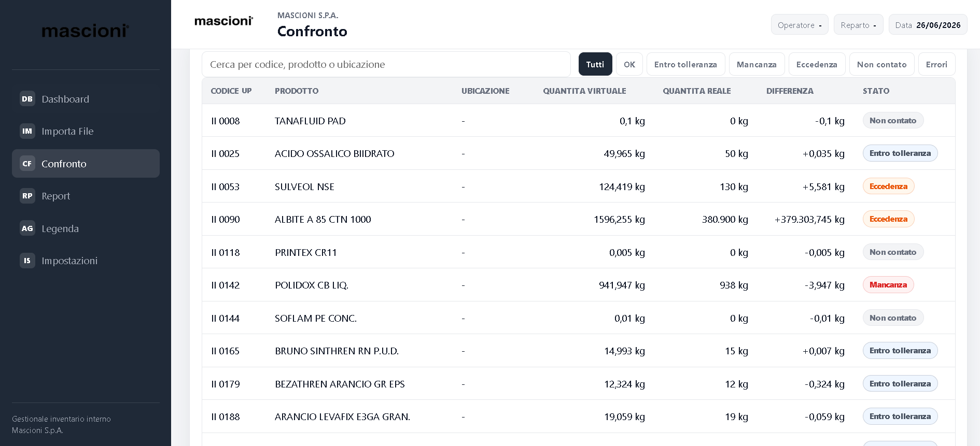Click virtual quantity 49,965 kg

[624, 154]
